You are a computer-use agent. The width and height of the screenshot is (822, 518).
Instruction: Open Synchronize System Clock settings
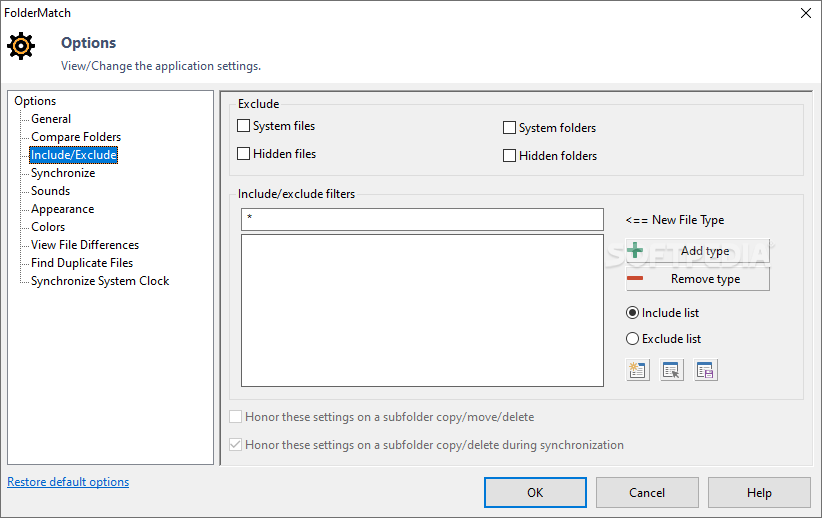[x=100, y=281]
